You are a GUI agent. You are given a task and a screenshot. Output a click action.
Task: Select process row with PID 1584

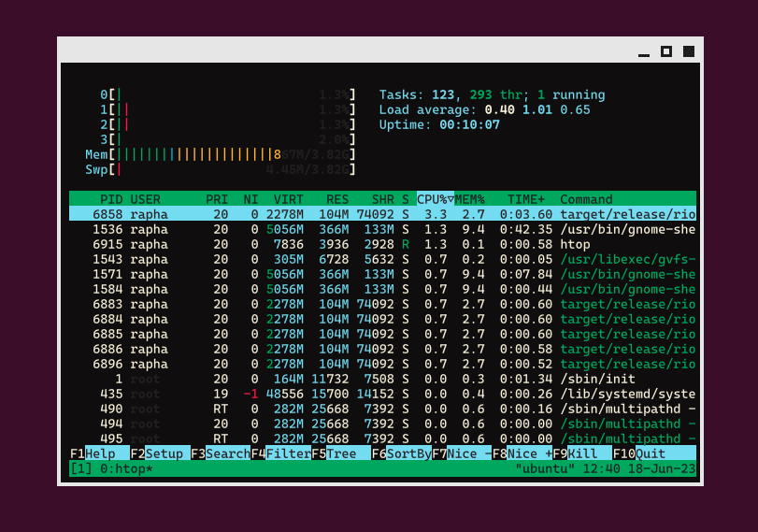point(382,289)
